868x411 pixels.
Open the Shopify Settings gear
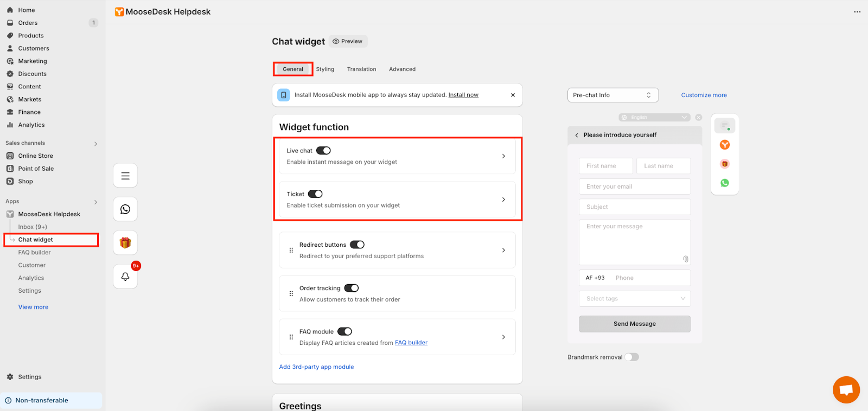[10, 377]
